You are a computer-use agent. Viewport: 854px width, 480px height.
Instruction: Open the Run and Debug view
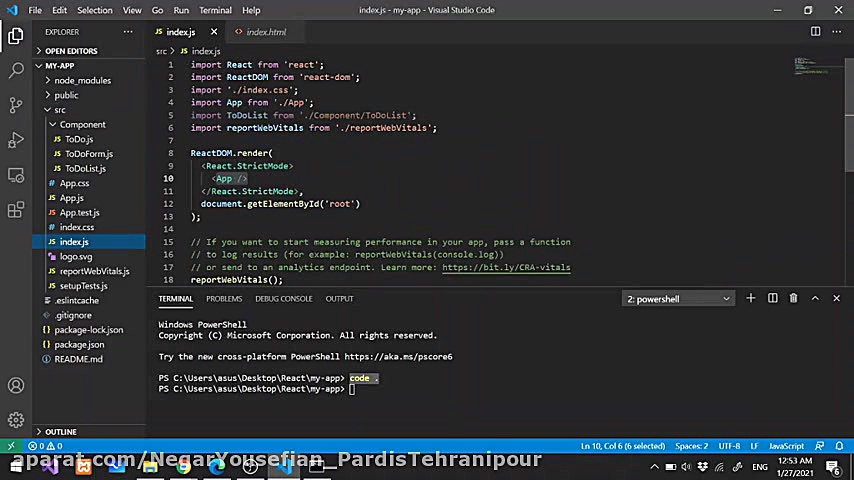click(x=16, y=140)
